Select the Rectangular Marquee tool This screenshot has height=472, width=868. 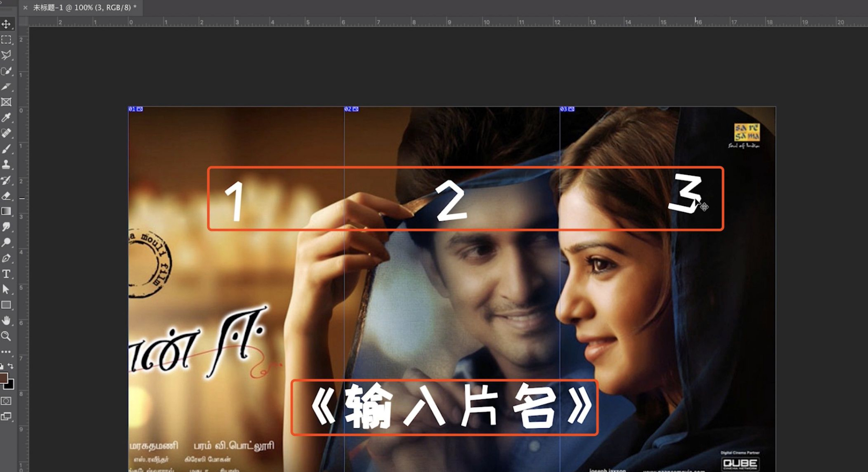point(6,39)
